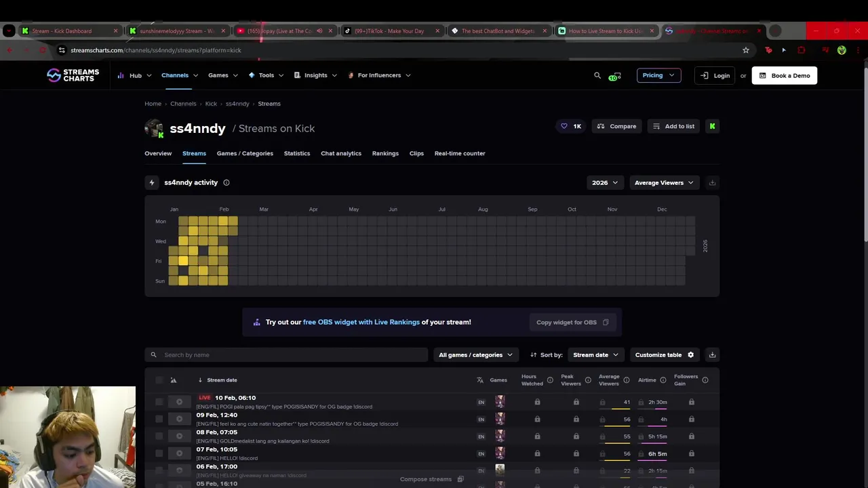Open the Pricing dropdown
This screenshot has height=488, width=868.
click(658, 75)
